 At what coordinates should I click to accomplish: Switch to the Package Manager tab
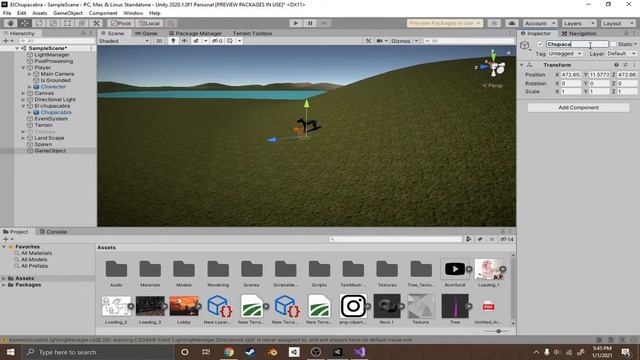195,33
